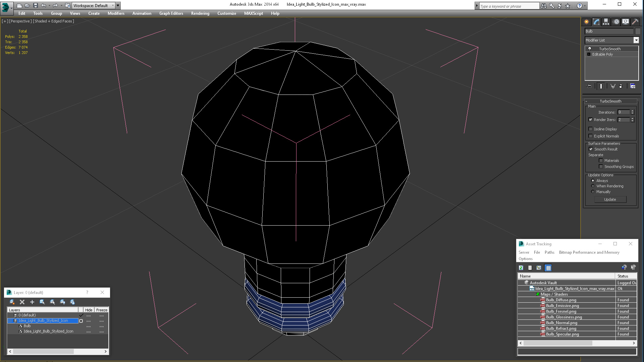The width and height of the screenshot is (644, 362).
Task: Click the TurboSmooth lightbulb visibility icon
Action: (590, 49)
